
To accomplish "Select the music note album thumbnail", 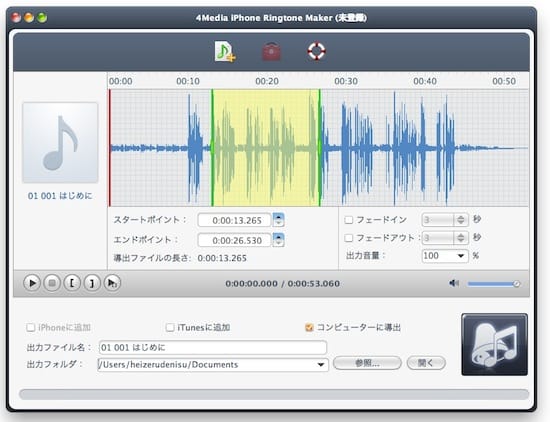I will [60, 142].
